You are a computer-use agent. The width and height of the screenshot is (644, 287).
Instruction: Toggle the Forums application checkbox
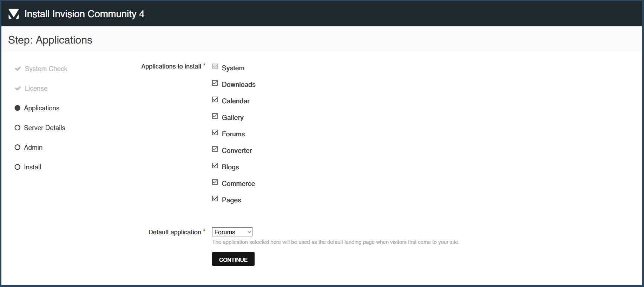coord(215,132)
